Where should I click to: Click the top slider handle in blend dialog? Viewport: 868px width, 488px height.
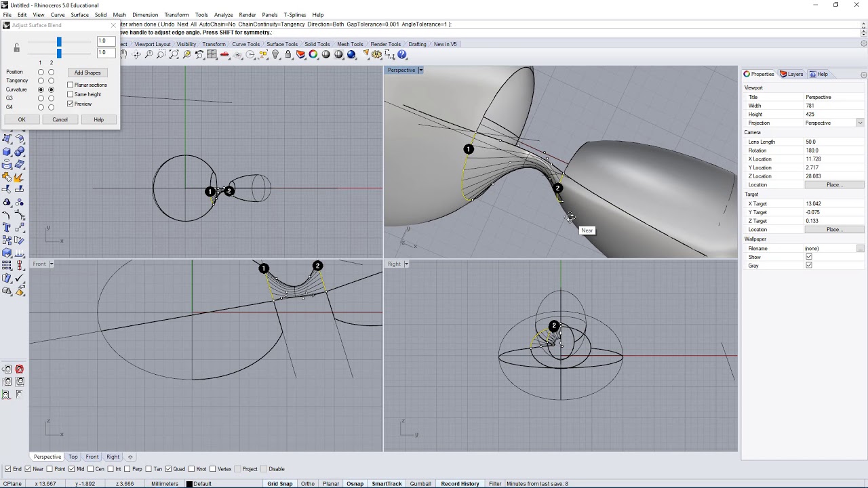(x=59, y=42)
